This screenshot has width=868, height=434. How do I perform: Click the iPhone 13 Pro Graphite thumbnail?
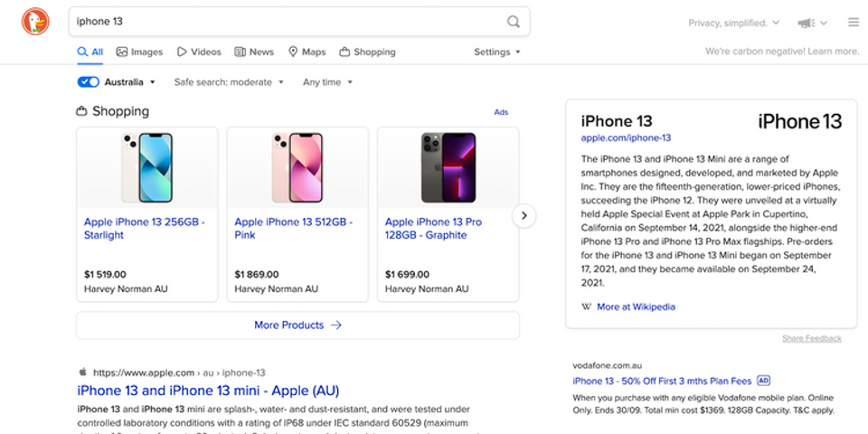[448, 167]
